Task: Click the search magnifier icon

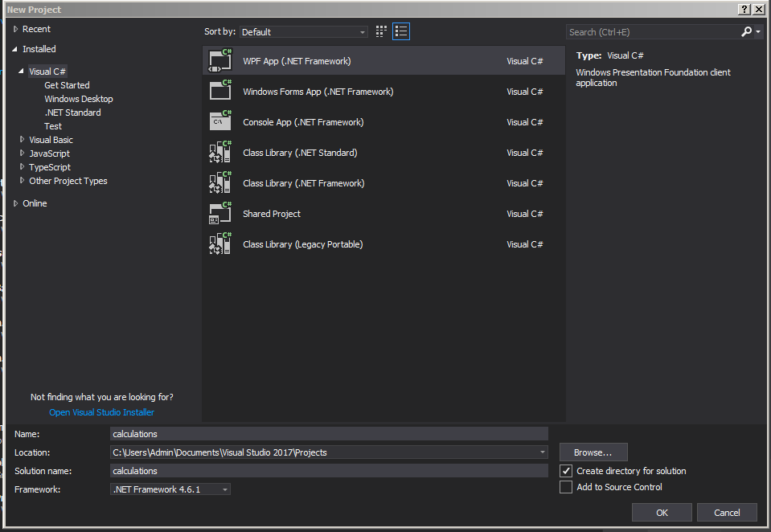Action: click(745, 31)
